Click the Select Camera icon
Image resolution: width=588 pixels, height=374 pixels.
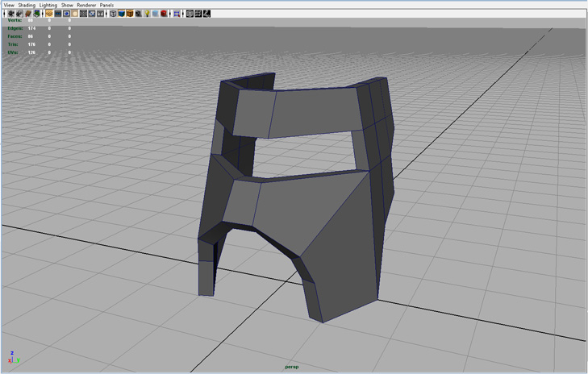[x=10, y=14]
